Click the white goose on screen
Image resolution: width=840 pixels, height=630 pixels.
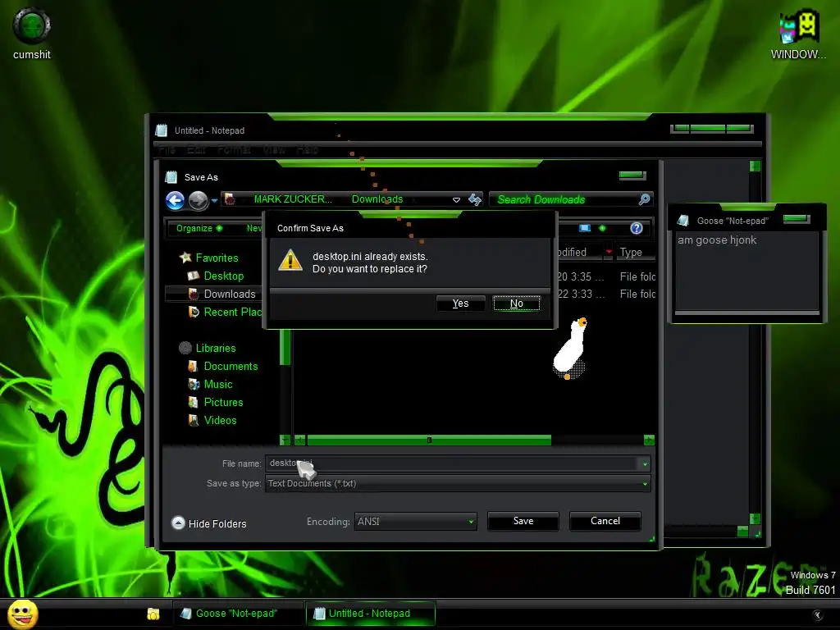[571, 348]
